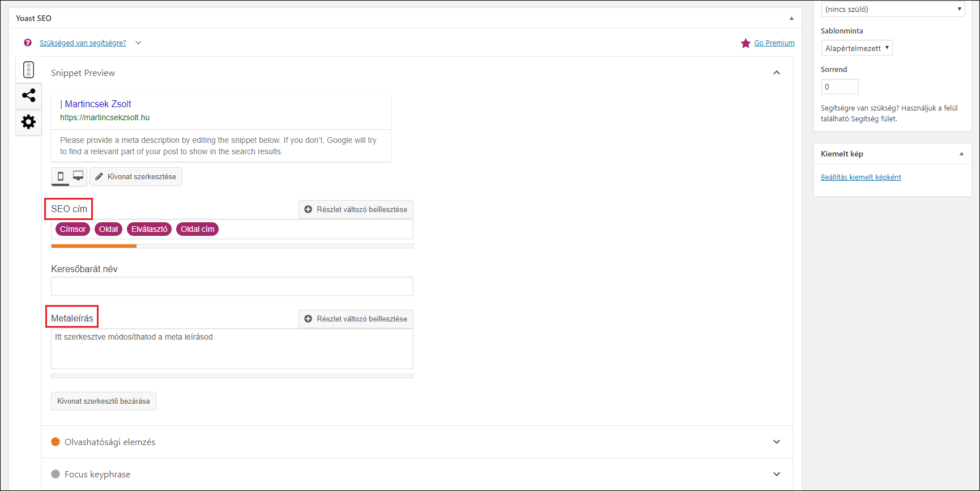Click the snippet URL martincsekzsolt.hu
The width and height of the screenshot is (980, 491).
click(x=105, y=117)
